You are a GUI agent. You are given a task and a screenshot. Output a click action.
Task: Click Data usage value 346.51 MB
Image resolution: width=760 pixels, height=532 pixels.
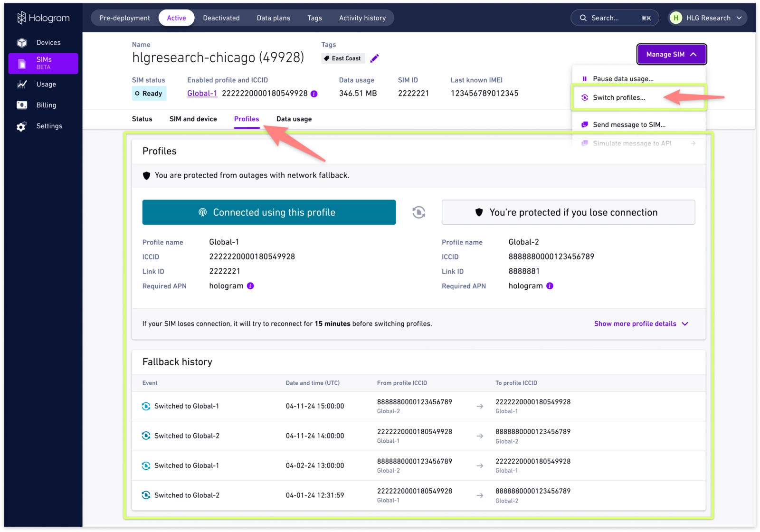(x=358, y=94)
